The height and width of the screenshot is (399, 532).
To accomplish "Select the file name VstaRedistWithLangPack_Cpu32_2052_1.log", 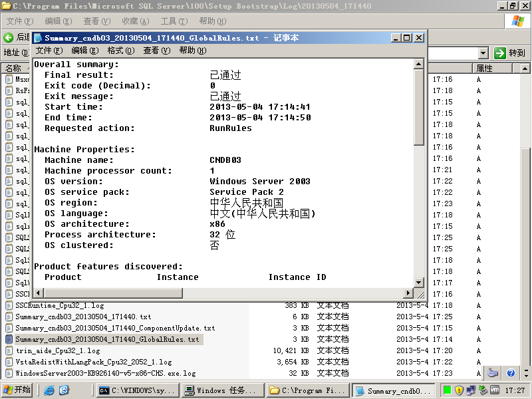I will click(94, 362).
